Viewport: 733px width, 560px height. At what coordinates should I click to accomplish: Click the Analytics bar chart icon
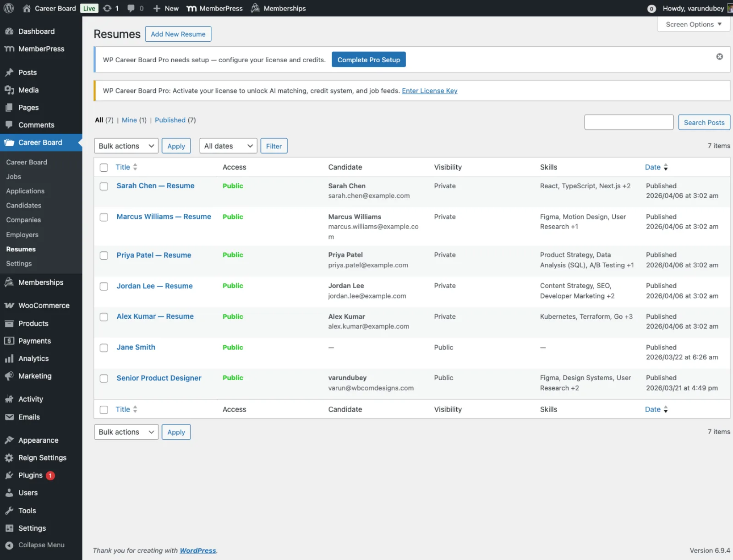(9, 359)
